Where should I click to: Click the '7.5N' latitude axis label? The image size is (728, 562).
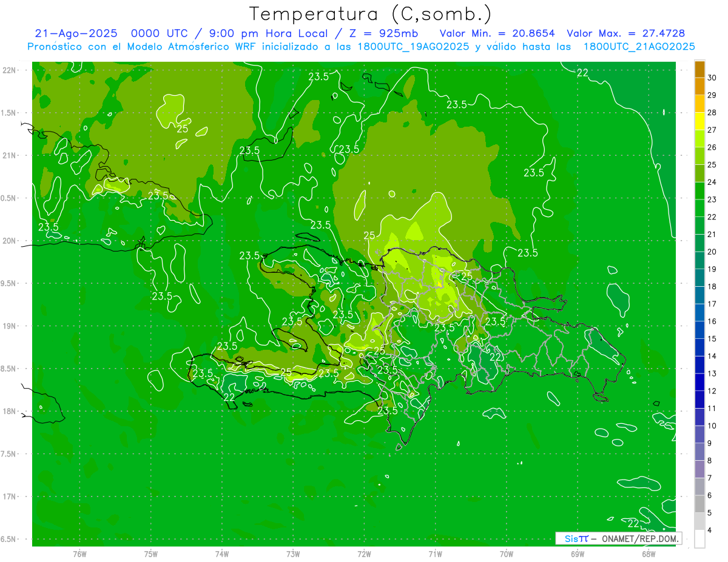9,454
